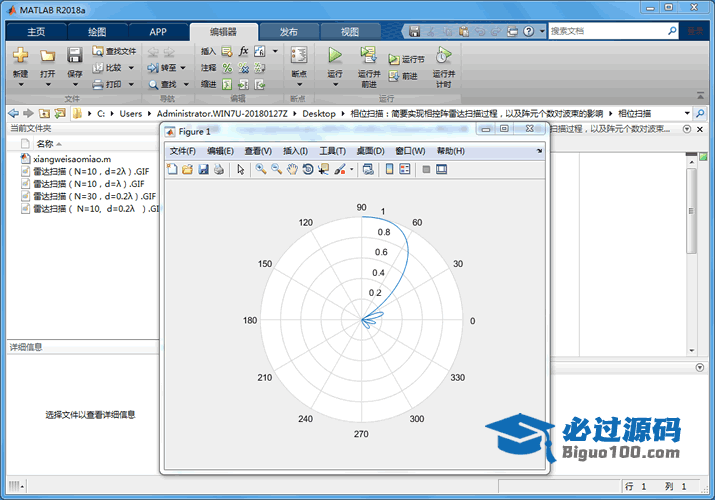Viewport: 715px width, 500px height.
Task: Click the up-one-folder icon in the address bar
Action: [44, 113]
